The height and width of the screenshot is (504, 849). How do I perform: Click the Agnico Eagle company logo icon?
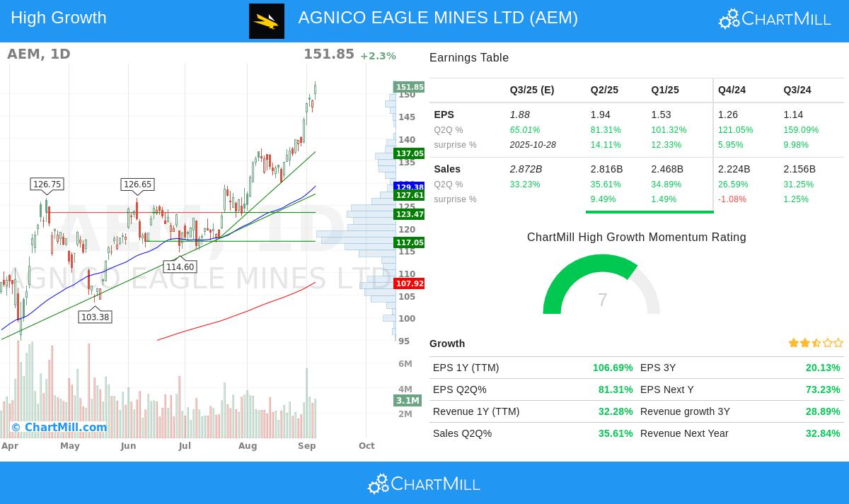click(267, 21)
